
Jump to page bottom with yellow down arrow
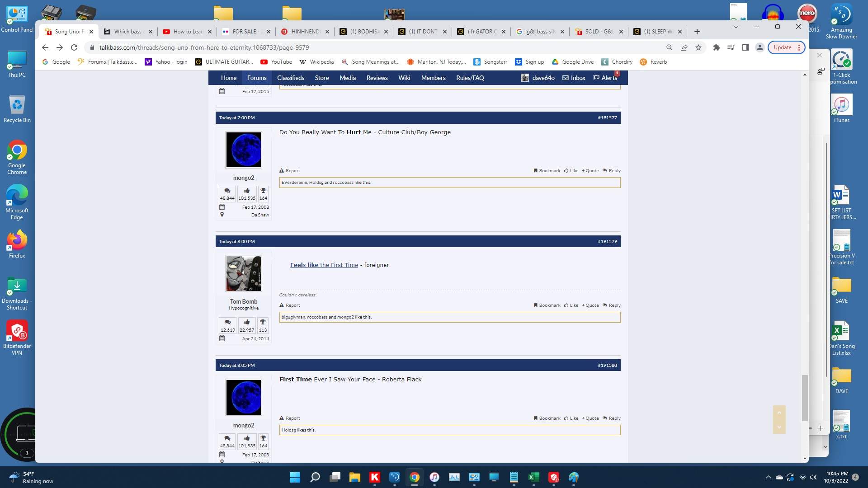779,427
